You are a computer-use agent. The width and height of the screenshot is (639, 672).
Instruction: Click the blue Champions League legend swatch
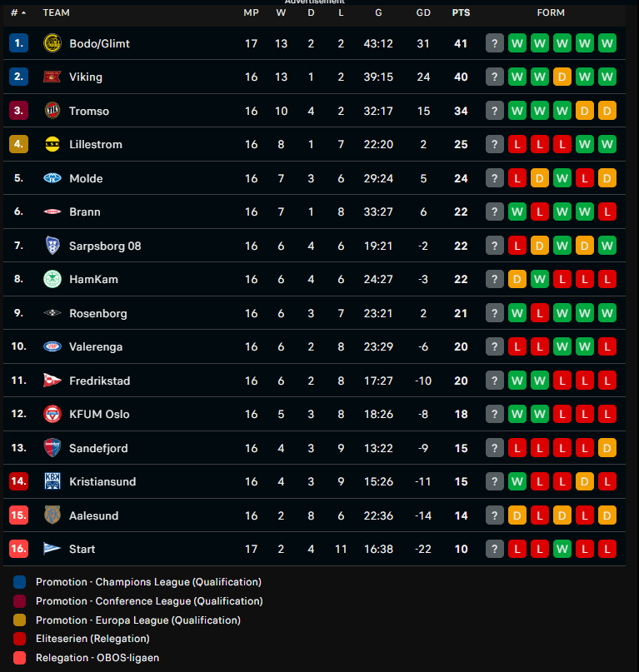pos(20,582)
